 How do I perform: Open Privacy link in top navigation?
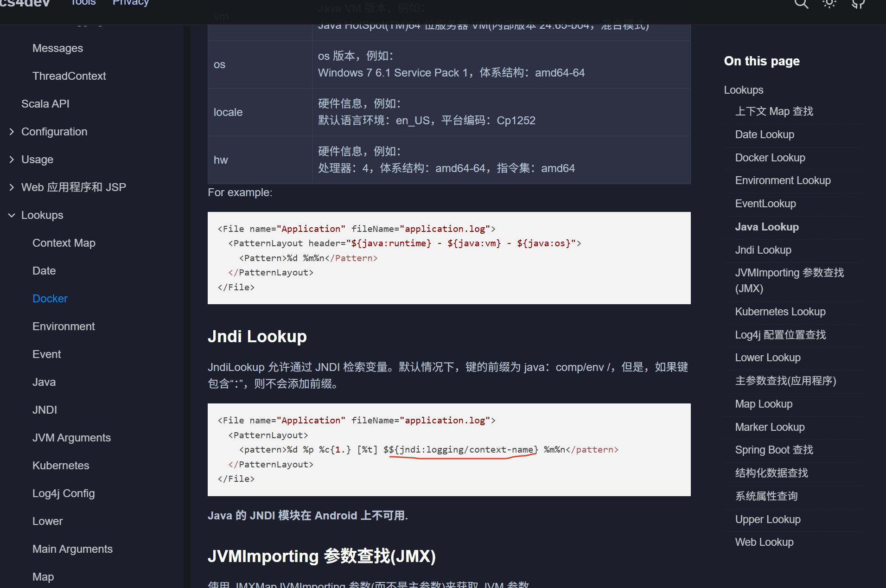[x=131, y=3]
